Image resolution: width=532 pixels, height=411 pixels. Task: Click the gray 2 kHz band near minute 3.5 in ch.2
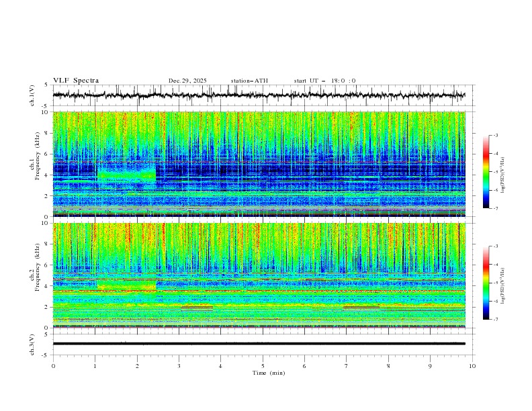[x=197, y=308]
